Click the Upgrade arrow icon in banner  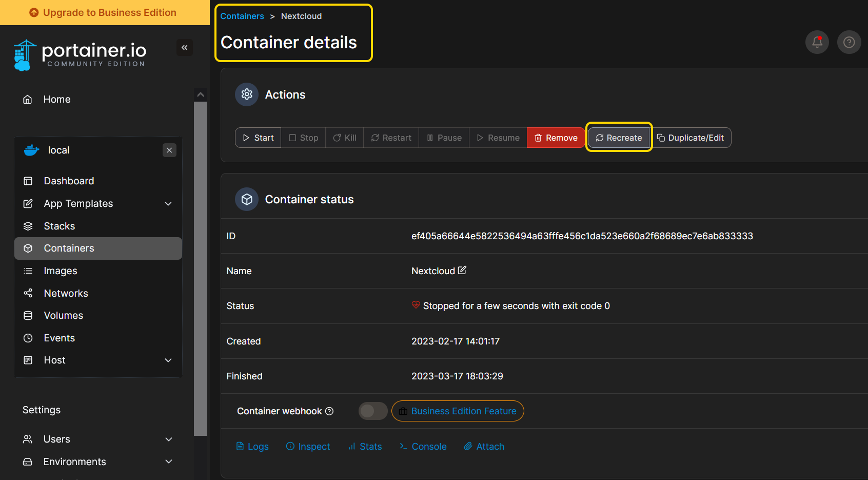34,12
